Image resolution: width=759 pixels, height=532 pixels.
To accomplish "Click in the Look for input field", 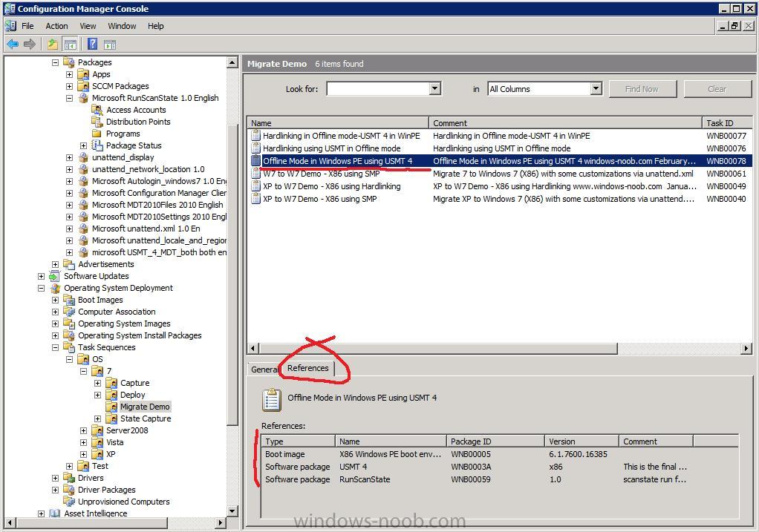I will coord(377,88).
